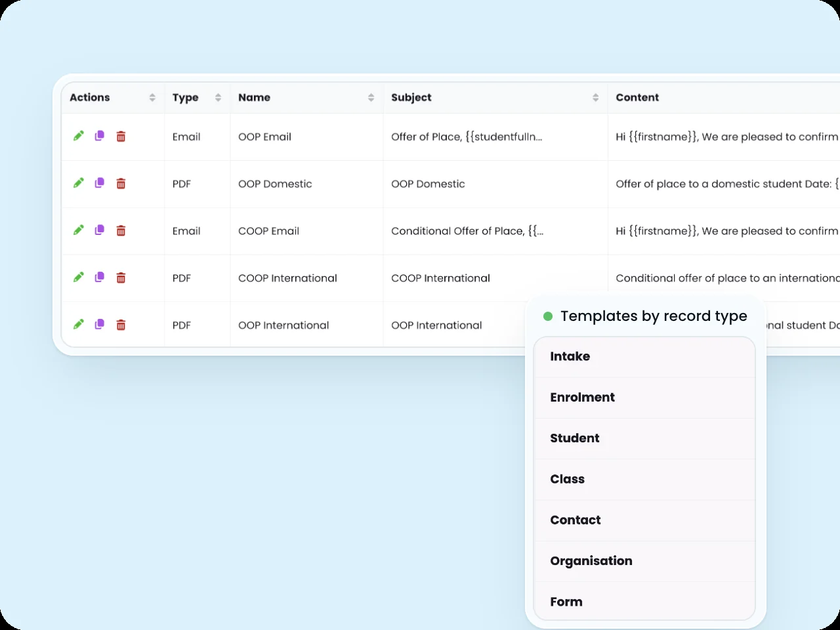Duplicate the OOP Email template

tap(100, 136)
